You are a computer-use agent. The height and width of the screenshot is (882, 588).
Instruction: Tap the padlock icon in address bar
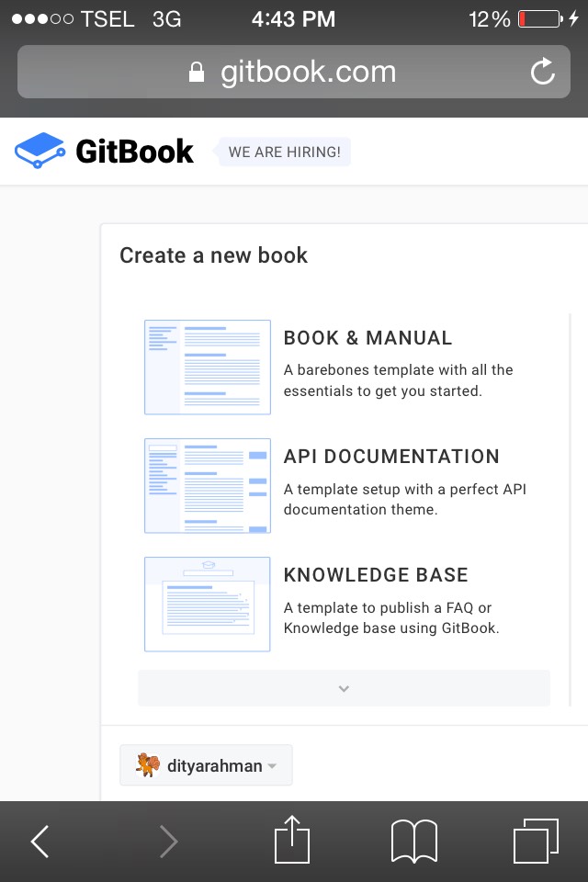(196, 72)
